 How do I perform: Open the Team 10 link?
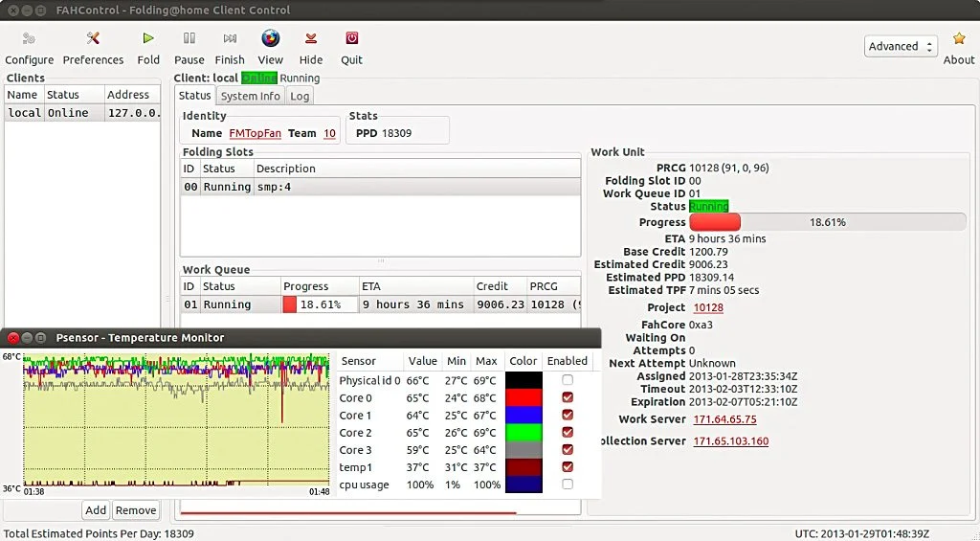coord(329,133)
